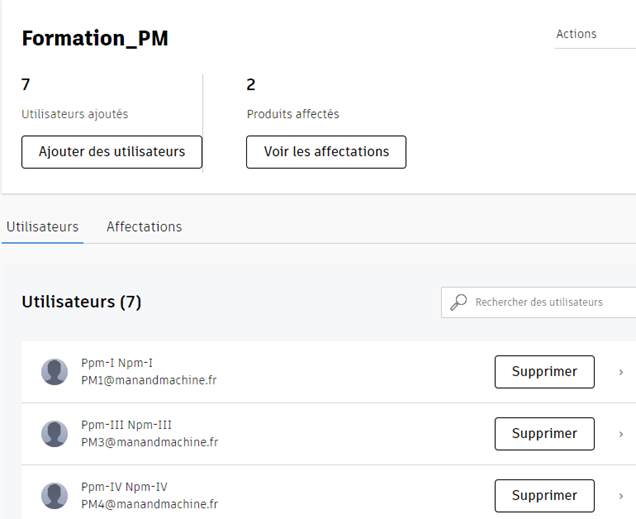636x519 pixels.
Task: Expand the Ppm-IV Npm-IV row chevron
Action: point(621,496)
